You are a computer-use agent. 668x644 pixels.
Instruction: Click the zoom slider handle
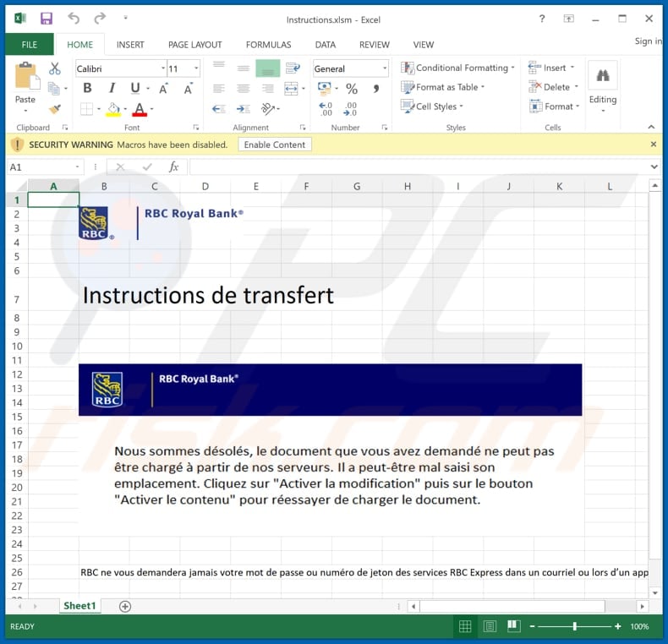pos(575,626)
